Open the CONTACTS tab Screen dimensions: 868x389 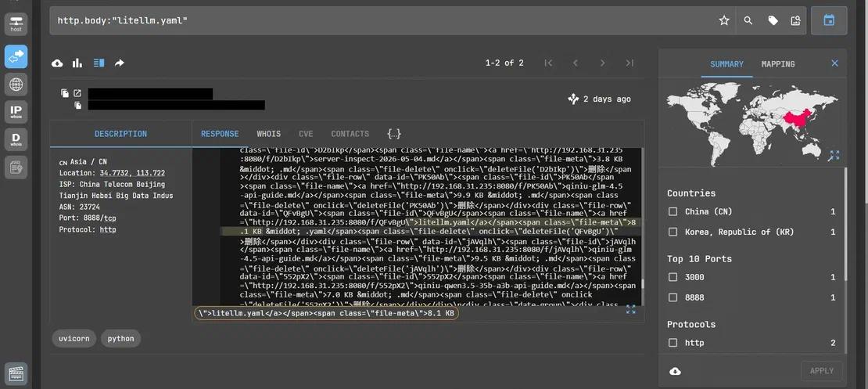coord(350,134)
